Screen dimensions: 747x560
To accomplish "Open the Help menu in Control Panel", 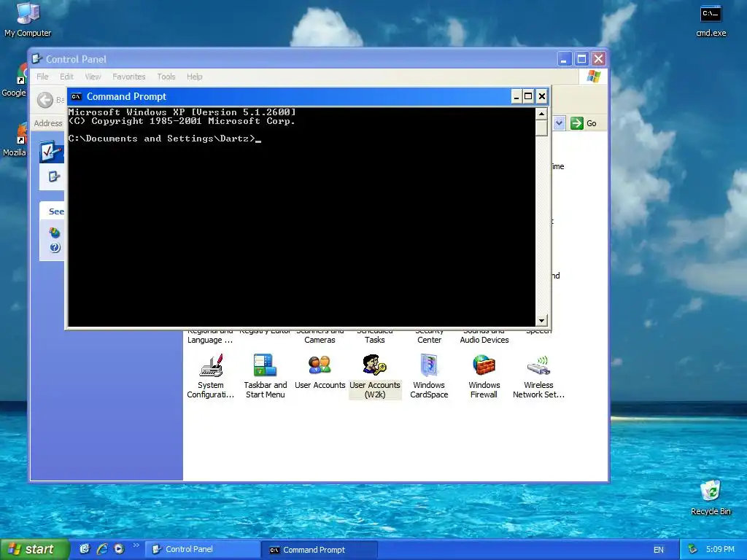I will coord(194,77).
